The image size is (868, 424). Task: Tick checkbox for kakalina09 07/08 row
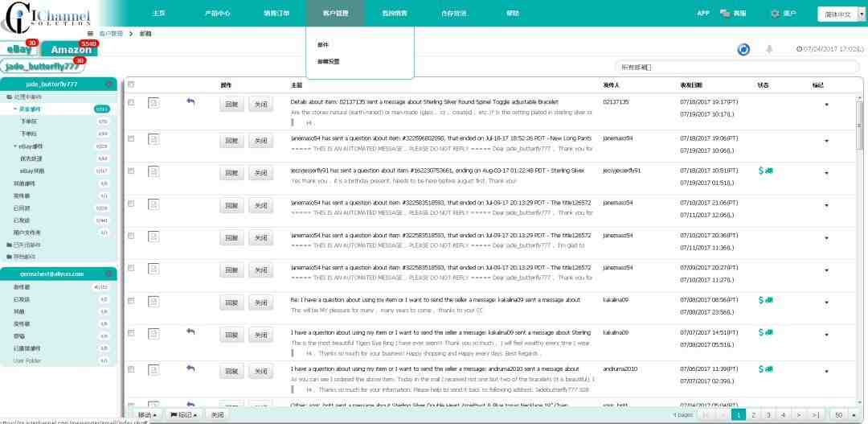coord(131,300)
